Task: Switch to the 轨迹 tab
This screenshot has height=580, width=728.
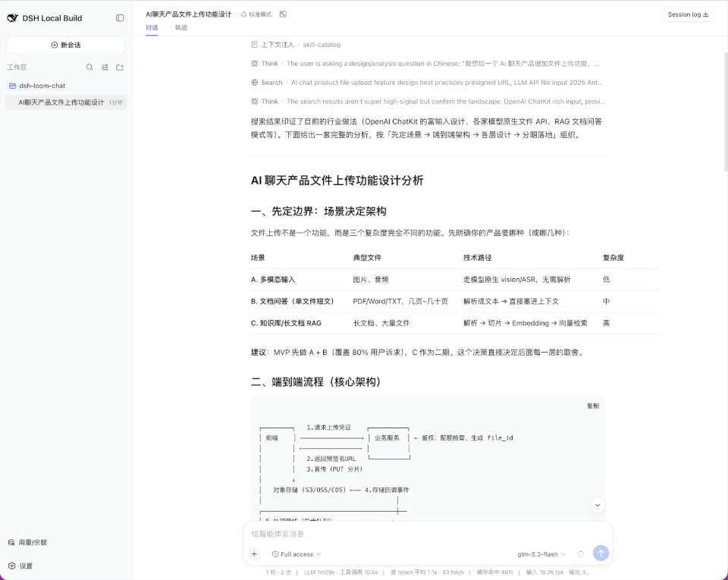Action: click(x=181, y=28)
